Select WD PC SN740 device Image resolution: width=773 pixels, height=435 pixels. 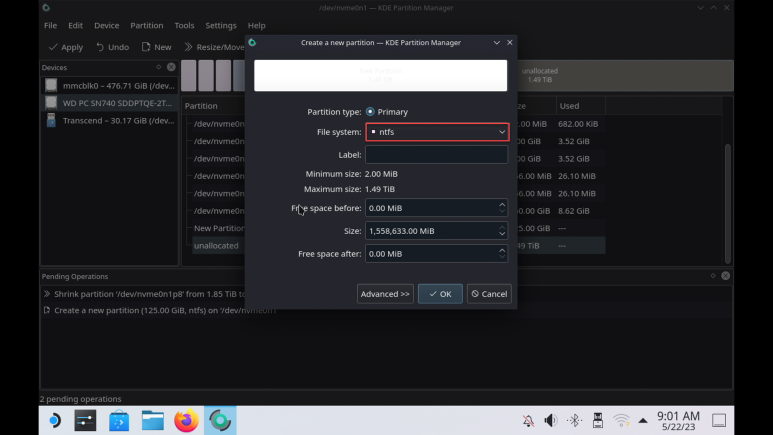pyautogui.click(x=109, y=103)
